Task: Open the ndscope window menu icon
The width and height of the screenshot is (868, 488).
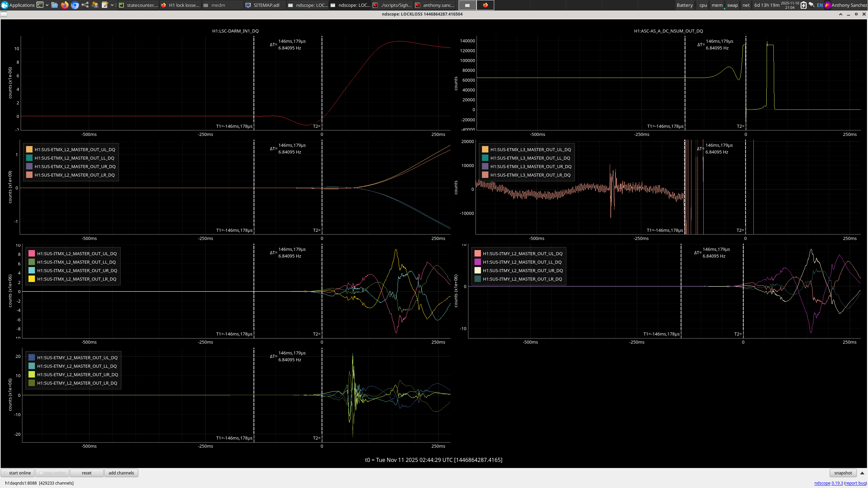Action: tap(4, 14)
